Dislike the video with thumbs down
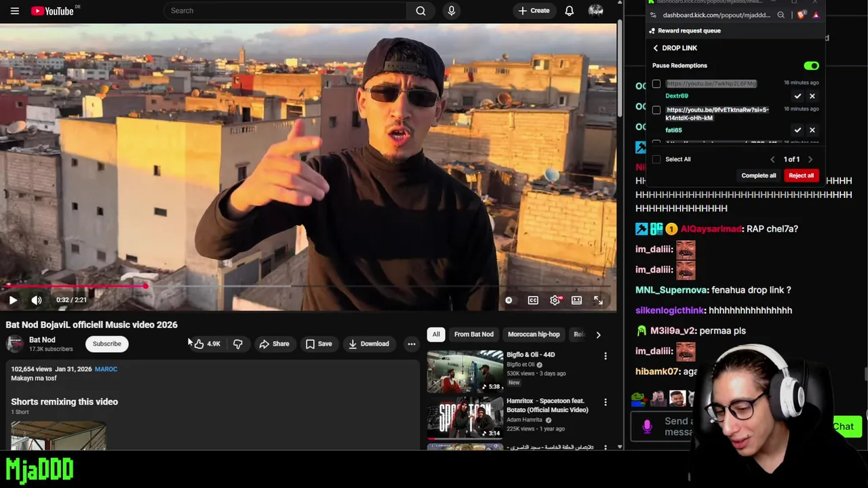The width and height of the screenshot is (868, 488). click(x=238, y=344)
